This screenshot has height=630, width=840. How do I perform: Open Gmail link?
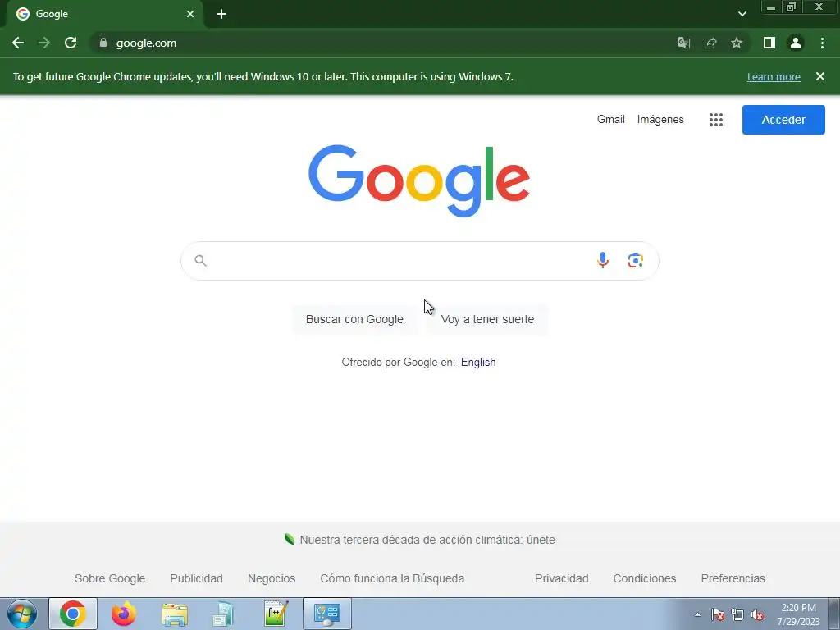pyautogui.click(x=610, y=120)
